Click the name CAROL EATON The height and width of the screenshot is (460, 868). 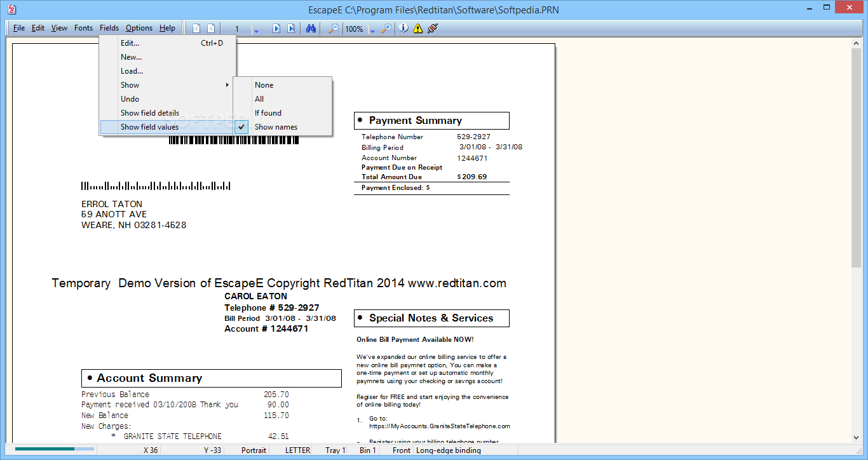click(x=256, y=296)
